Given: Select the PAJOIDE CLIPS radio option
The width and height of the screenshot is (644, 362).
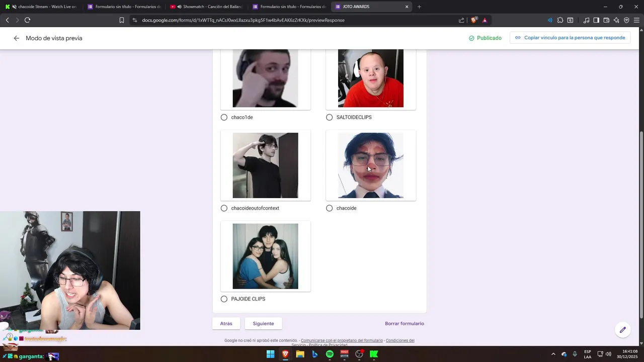Looking at the screenshot, I should 224,299.
